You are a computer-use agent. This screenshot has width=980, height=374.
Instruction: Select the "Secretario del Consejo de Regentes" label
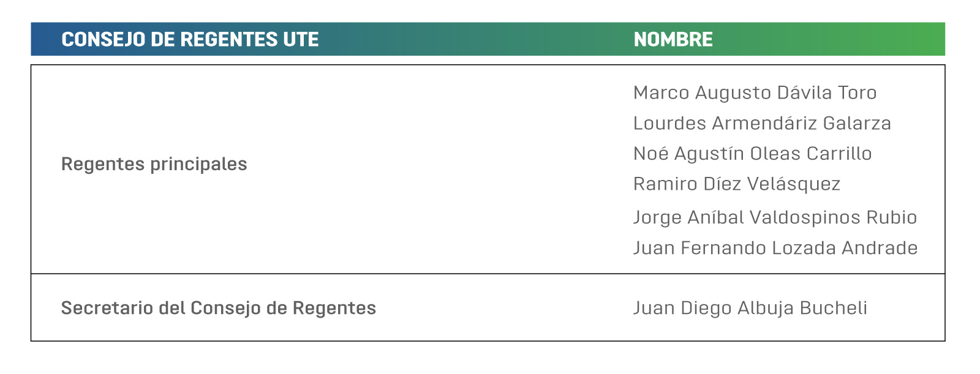pos(218,308)
